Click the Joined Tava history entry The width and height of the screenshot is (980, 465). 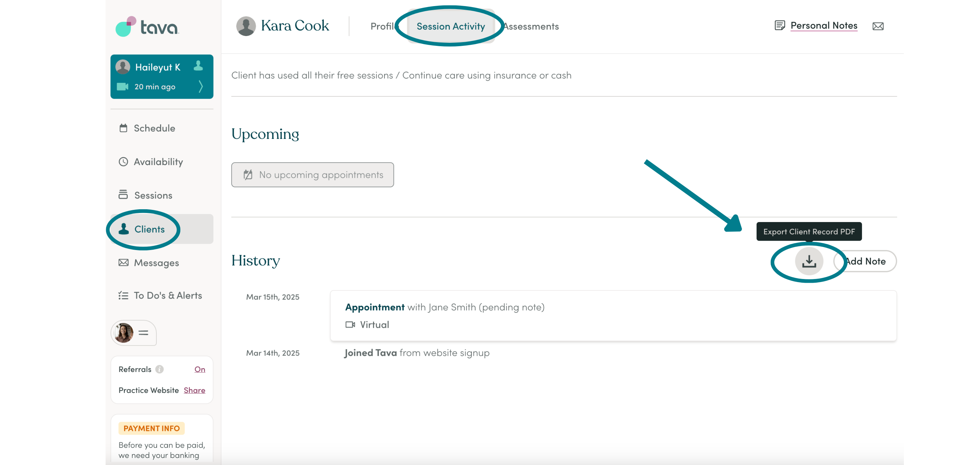coord(417,353)
